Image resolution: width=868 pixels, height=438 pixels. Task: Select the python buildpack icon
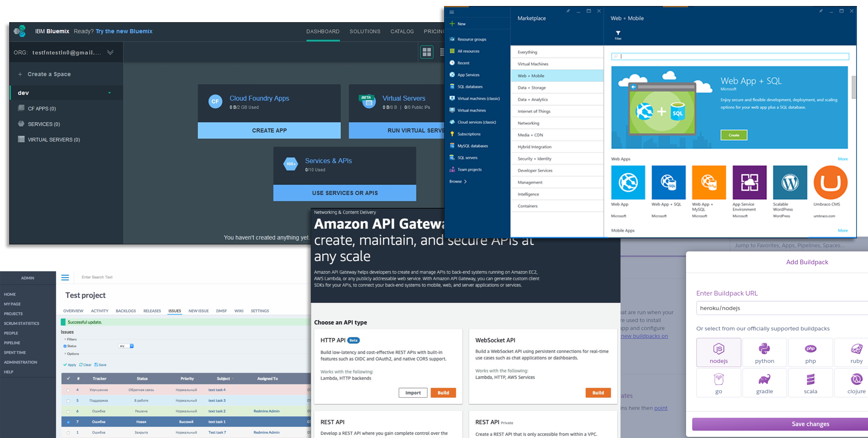pos(764,352)
